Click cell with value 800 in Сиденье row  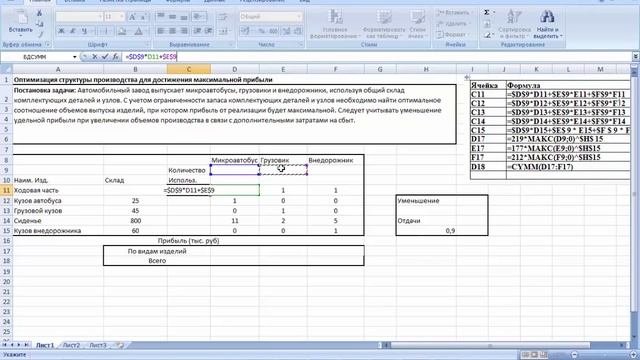coord(136,221)
